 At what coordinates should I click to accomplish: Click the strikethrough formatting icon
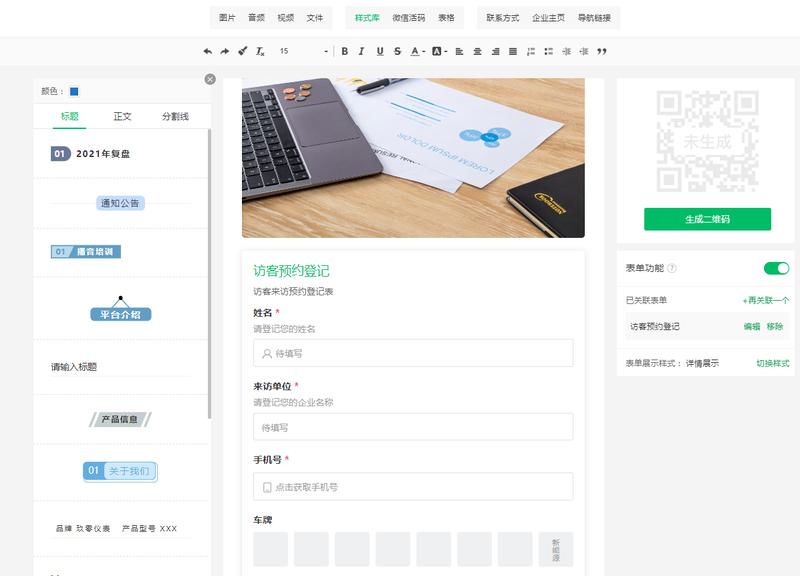tap(396, 50)
